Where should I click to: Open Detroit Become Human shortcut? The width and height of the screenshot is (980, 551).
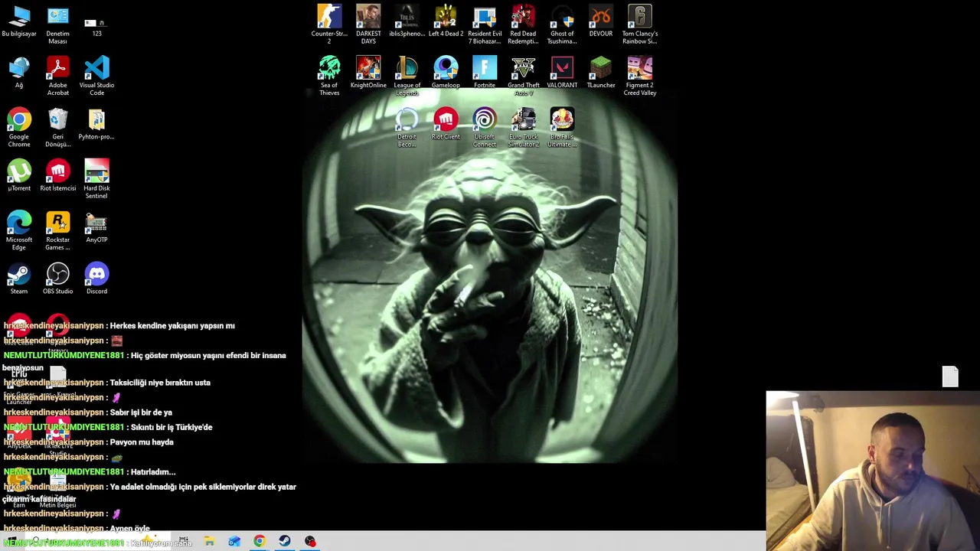pyautogui.click(x=407, y=128)
